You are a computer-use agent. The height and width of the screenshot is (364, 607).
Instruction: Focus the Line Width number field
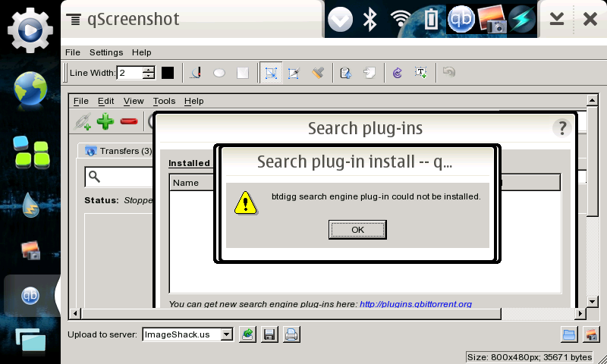(130, 73)
